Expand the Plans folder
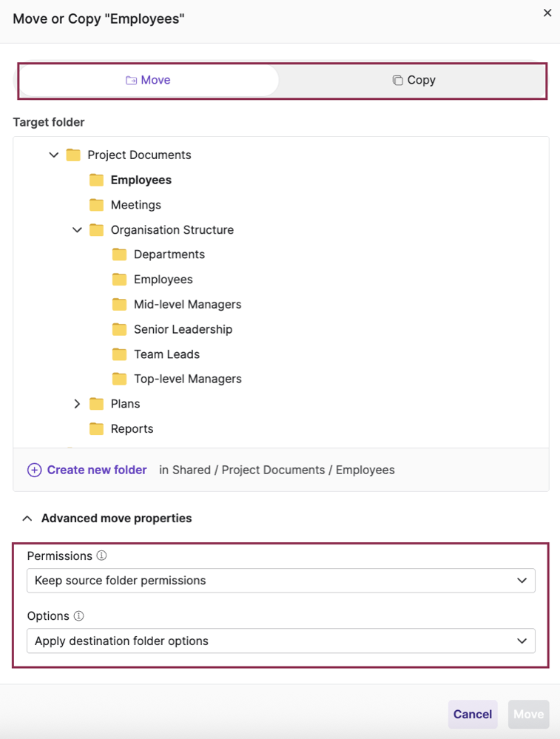The width and height of the screenshot is (560, 739). 77,404
